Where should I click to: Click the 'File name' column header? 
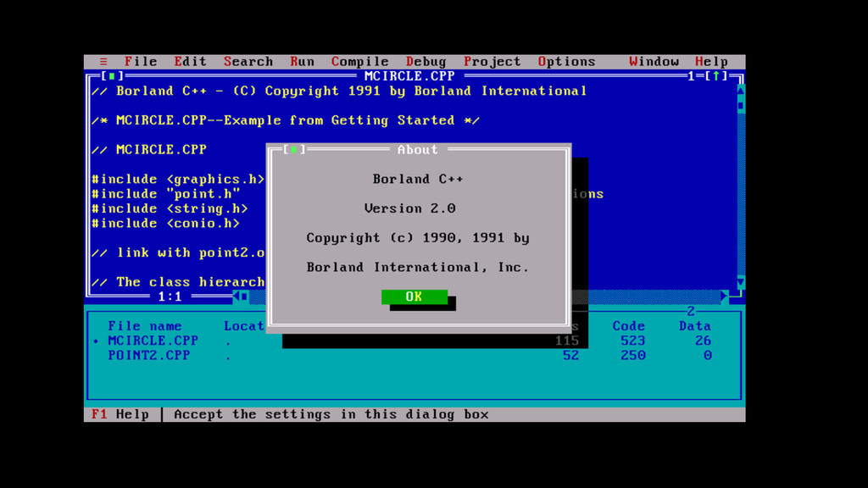pyautogui.click(x=145, y=326)
